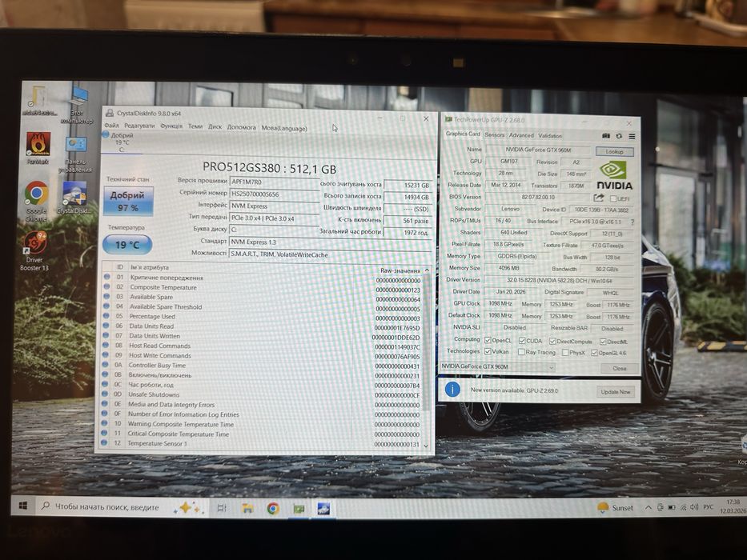
Task: Open the Допомога menu
Action: [x=242, y=127]
